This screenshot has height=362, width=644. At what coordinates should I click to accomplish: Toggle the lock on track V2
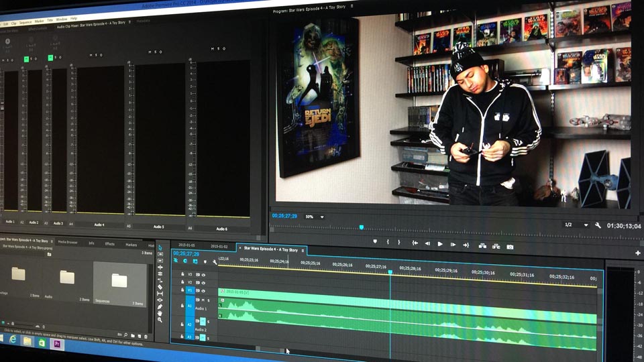pyautogui.click(x=182, y=282)
